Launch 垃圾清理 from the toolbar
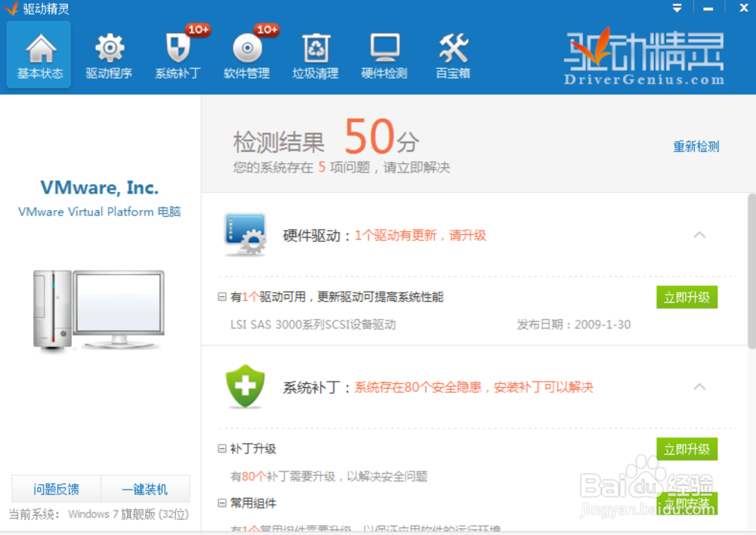The width and height of the screenshot is (756, 535). click(x=314, y=54)
